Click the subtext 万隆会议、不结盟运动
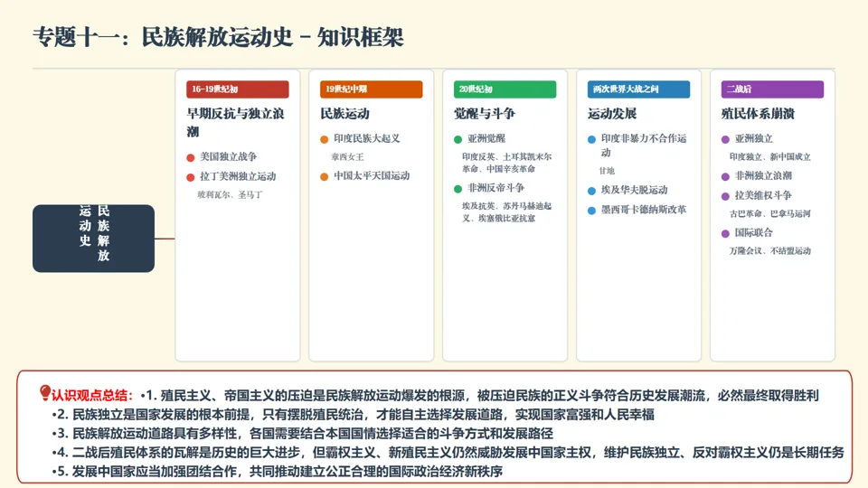The width and height of the screenshot is (868, 488). click(x=770, y=251)
